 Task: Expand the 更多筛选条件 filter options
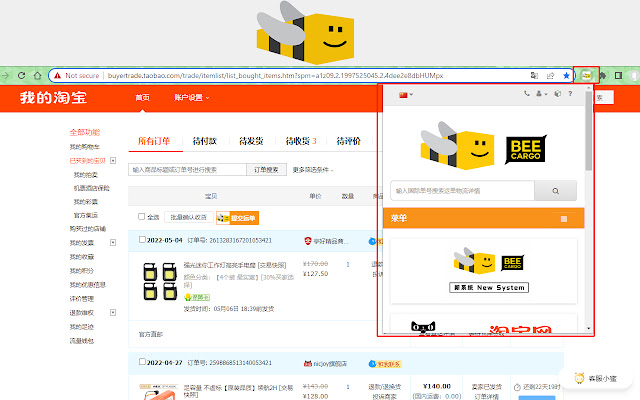pos(313,170)
